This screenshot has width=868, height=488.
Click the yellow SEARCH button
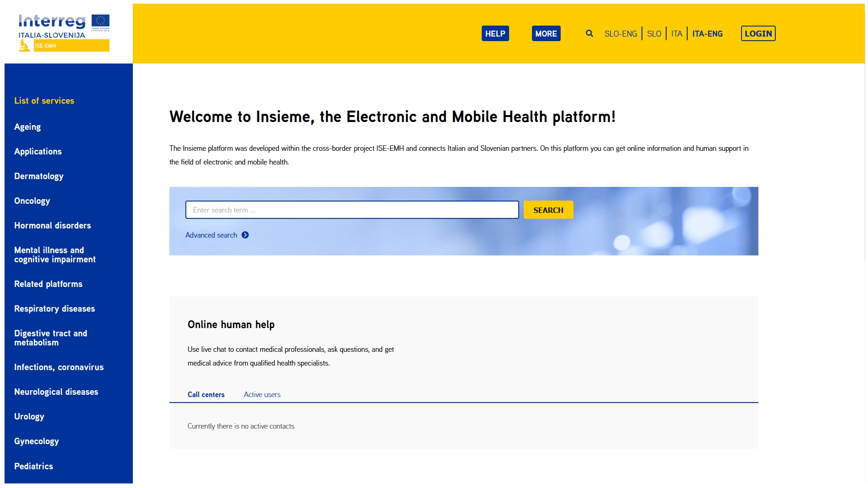(x=548, y=210)
